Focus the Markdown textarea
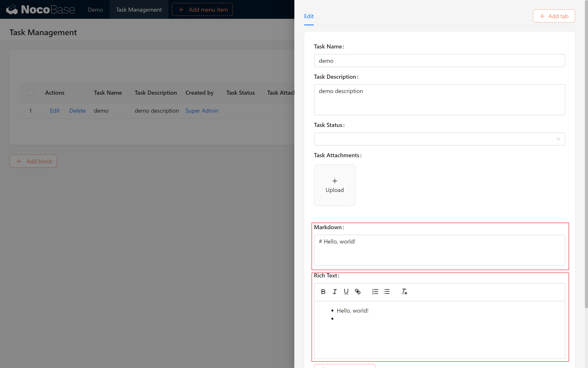Screen dimensions: 588x368 point(439,250)
